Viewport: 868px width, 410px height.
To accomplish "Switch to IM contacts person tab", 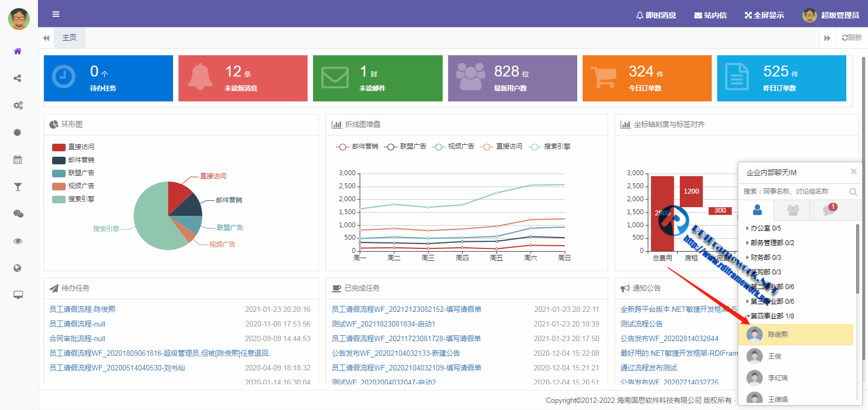I will tap(757, 210).
